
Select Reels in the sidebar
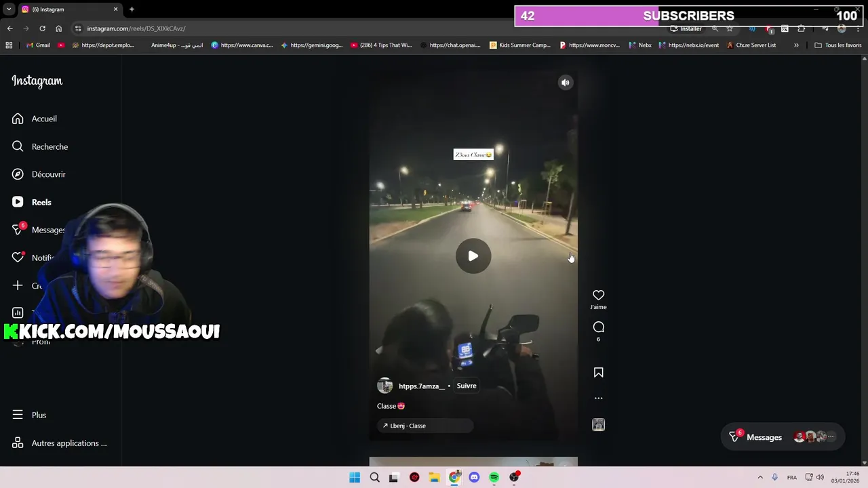(32, 202)
